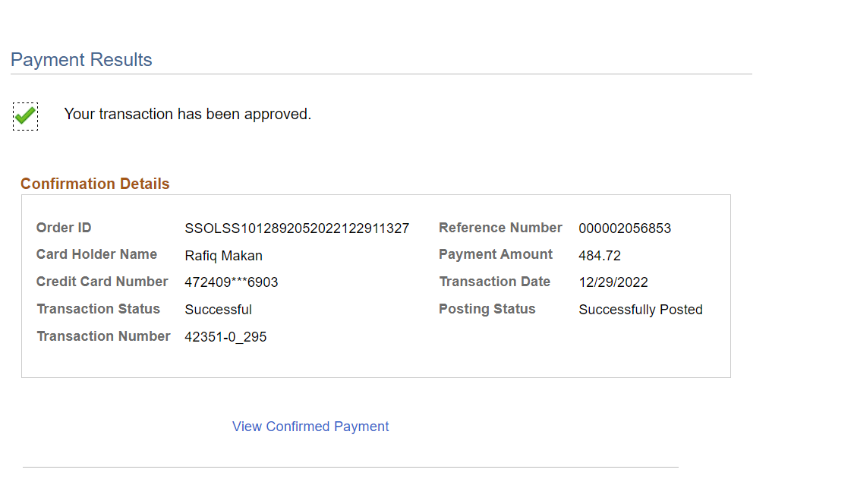The height and width of the screenshot is (504, 854).
Task: Click the reference number 000002056853
Action: coord(625,228)
